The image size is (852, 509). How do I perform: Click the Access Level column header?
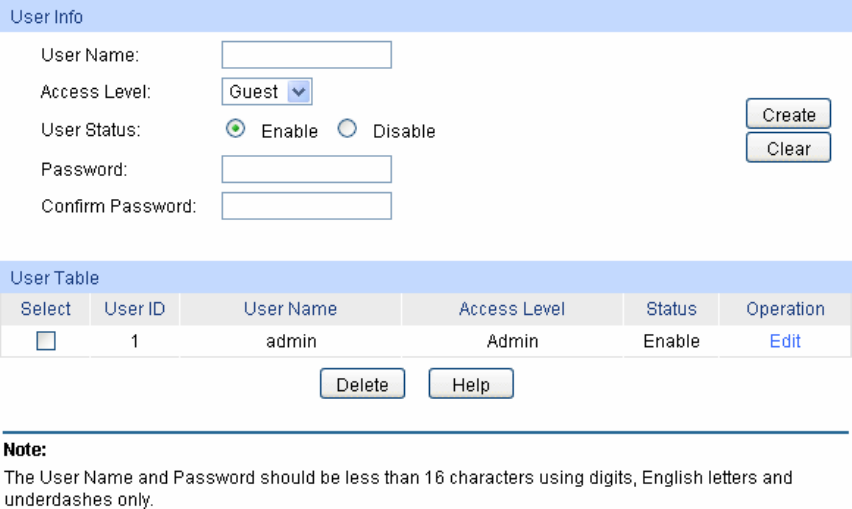click(x=512, y=309)
